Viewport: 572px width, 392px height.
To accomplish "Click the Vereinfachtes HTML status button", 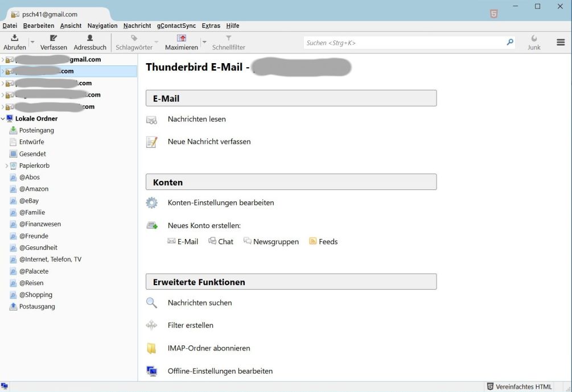I will click(520, 386).
